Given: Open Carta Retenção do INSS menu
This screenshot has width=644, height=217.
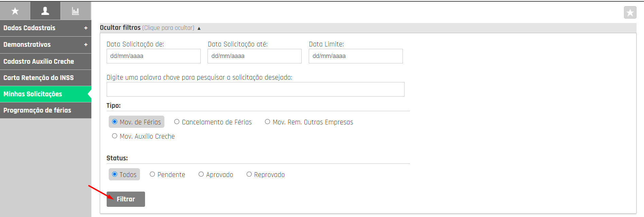Looking at the screenshot, I should coord(38,78).
